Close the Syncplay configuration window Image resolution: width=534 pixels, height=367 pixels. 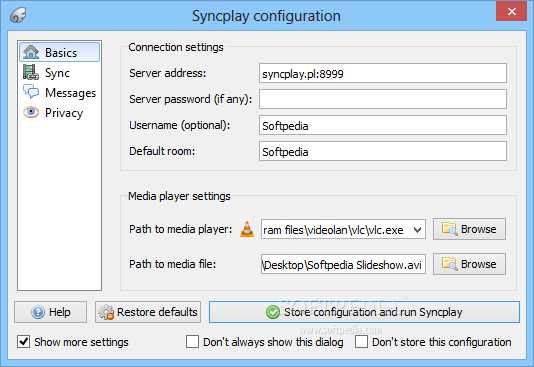[x=512, y=12]
